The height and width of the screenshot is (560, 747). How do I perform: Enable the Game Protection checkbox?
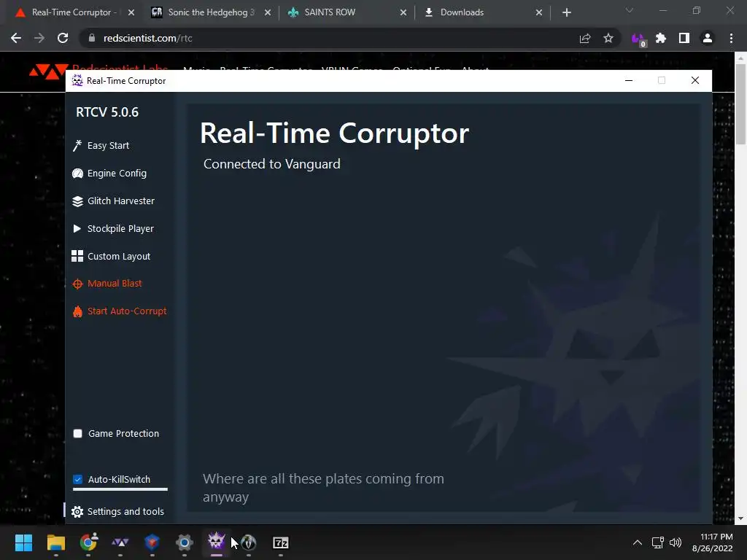[x=77, y=433]
